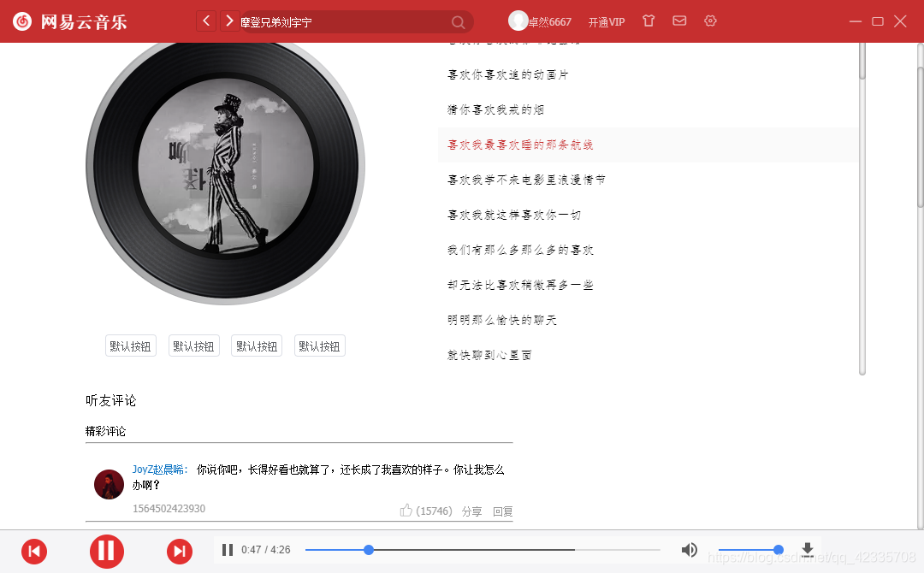Skip to the previous track
This screenshot has width=924, height=573.
click(x=34, y=552)
